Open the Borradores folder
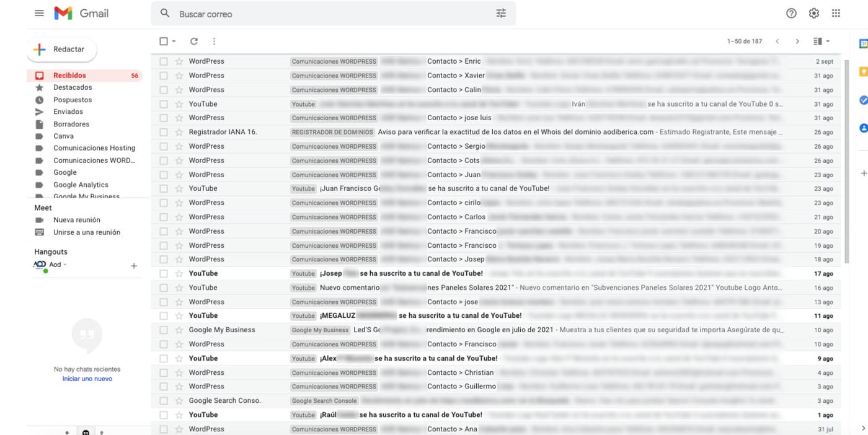 click(71, 124)
